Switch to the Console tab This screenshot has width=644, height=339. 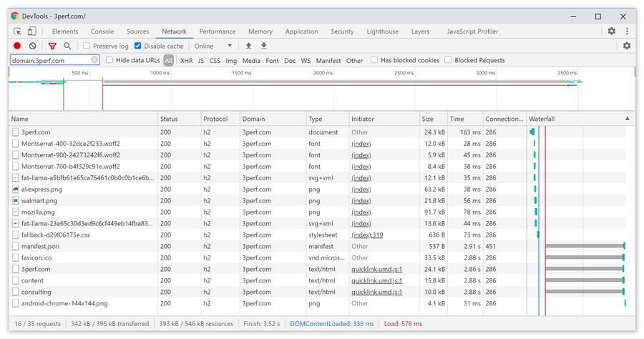[102, 31]
